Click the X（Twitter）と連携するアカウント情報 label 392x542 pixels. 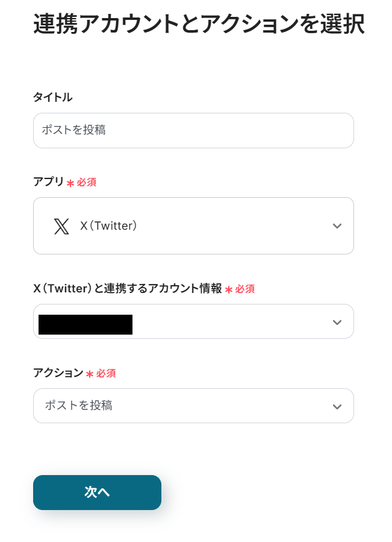pos(128,289)
